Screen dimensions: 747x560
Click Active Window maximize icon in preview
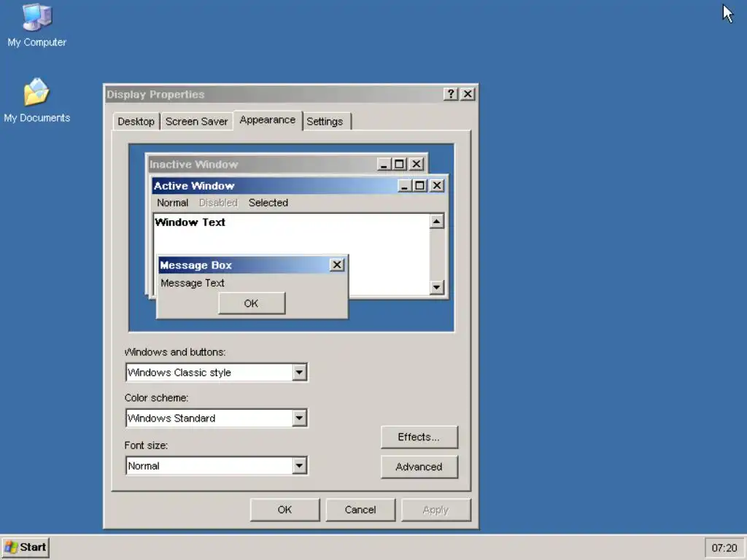[419, 186]
